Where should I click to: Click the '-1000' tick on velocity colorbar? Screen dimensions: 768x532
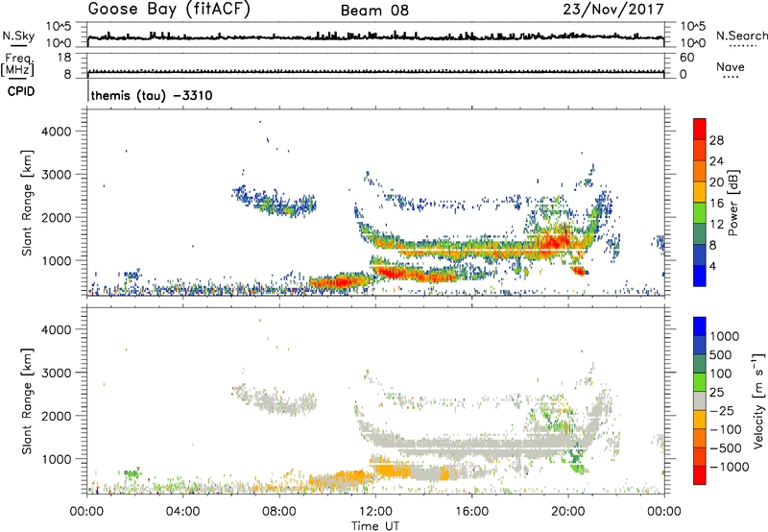(729, 467)
